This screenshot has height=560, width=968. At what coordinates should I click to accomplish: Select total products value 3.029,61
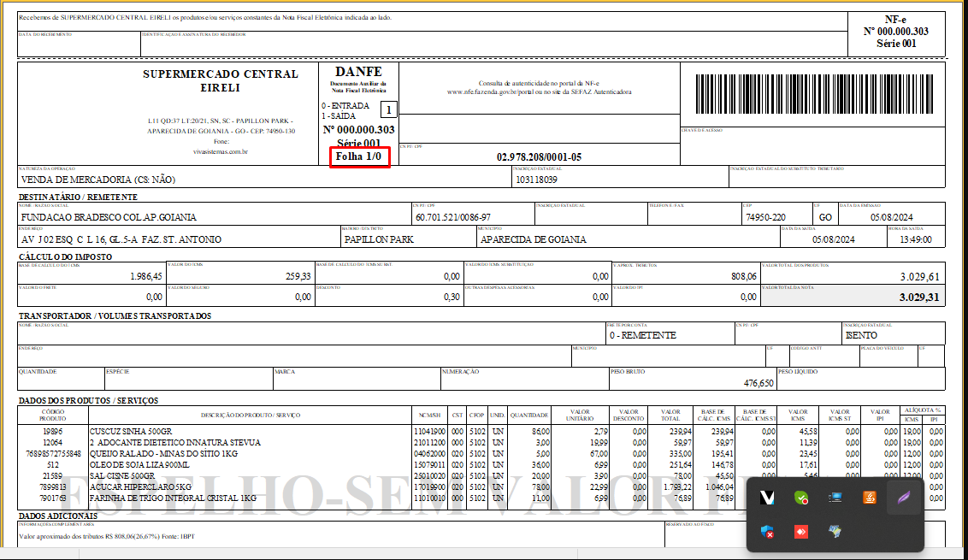pyautogui.click(x=920, y=277)
